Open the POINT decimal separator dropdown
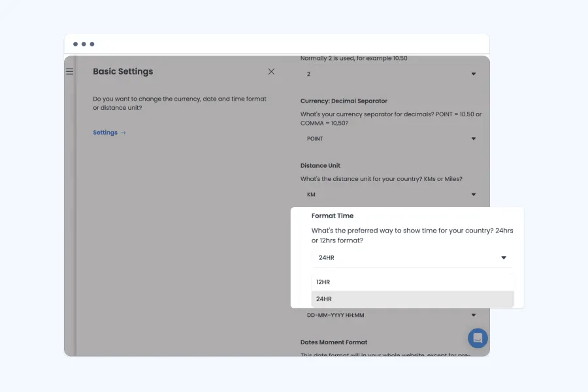588x392 pixels. [x=391, y=139]
